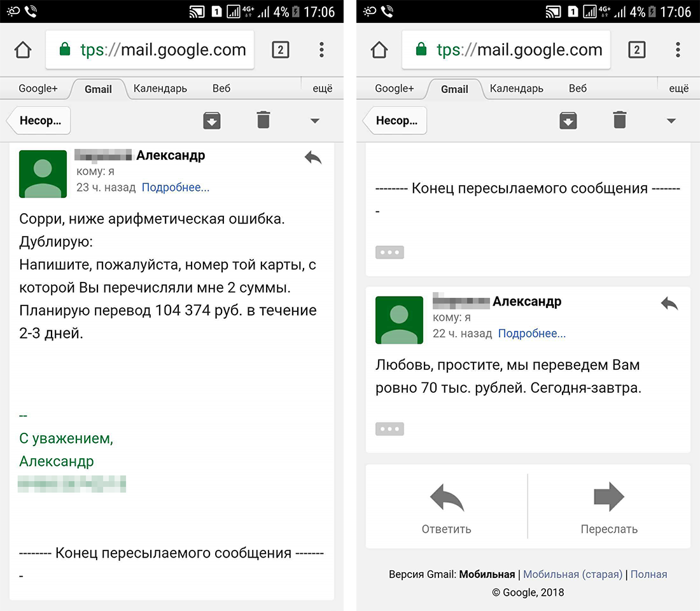Screen dimensions: 700x611
Task: Select Gmail tab in left phone
Action: (x=98, y=89)
